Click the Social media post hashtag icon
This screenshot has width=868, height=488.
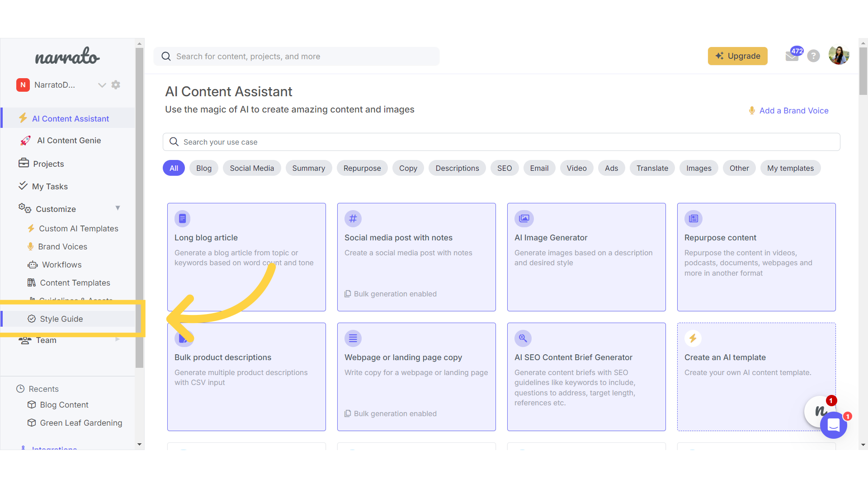(353, 219)
